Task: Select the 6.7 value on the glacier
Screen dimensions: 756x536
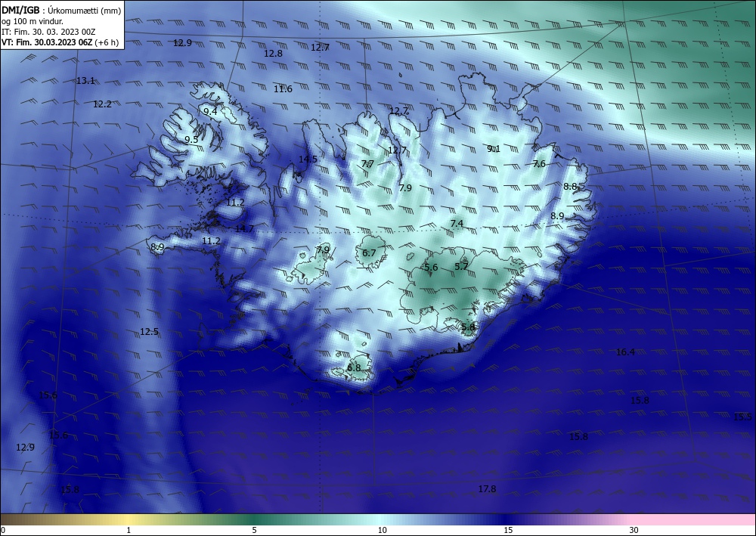Action: 369,253
